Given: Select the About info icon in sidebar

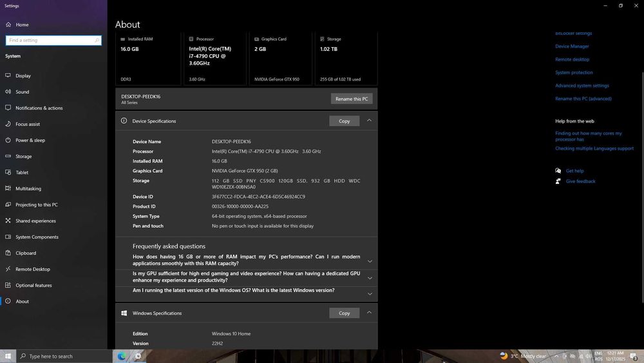Looking at the screenshot, I should point(8,301).
